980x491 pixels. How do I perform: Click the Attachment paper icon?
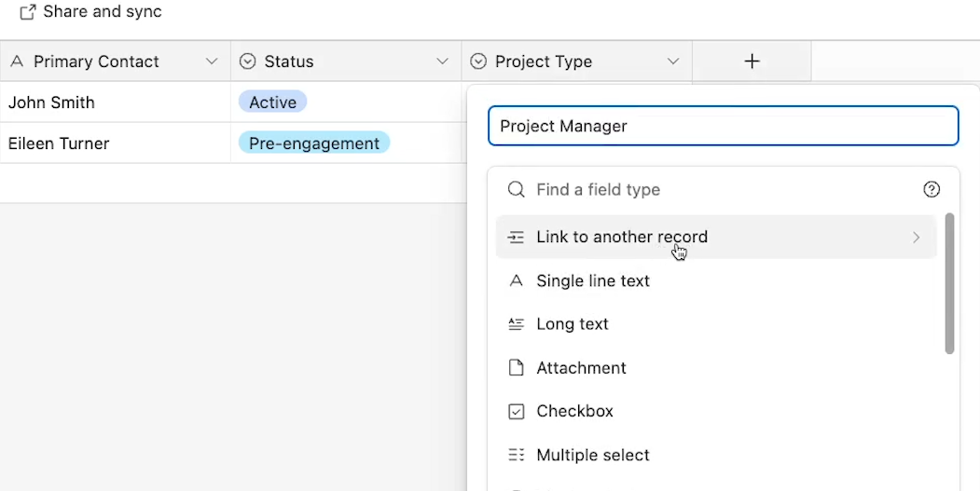tap(517, 368)
